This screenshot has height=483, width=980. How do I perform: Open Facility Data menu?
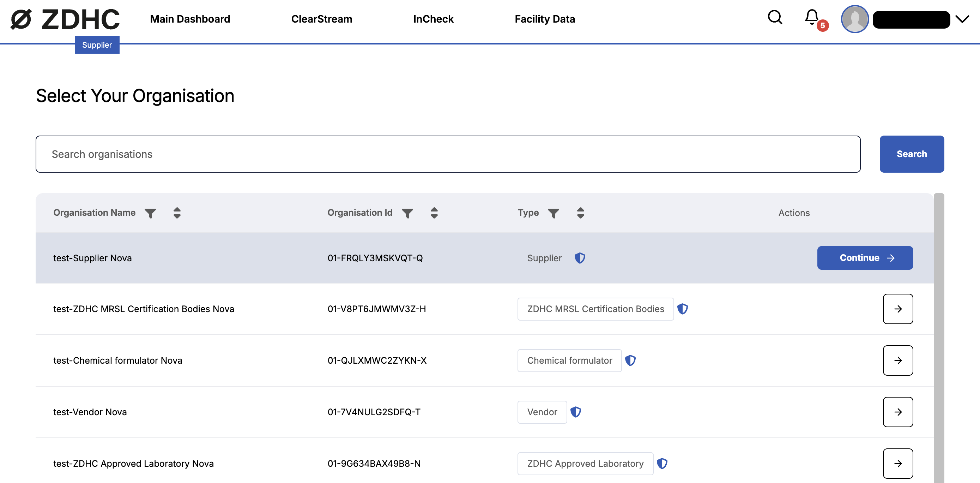545,19
